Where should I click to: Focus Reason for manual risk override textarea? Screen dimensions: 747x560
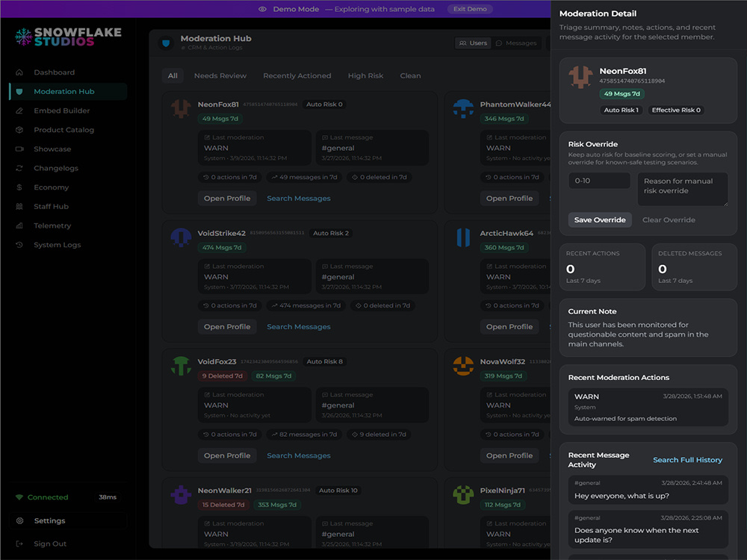point(682,189)
